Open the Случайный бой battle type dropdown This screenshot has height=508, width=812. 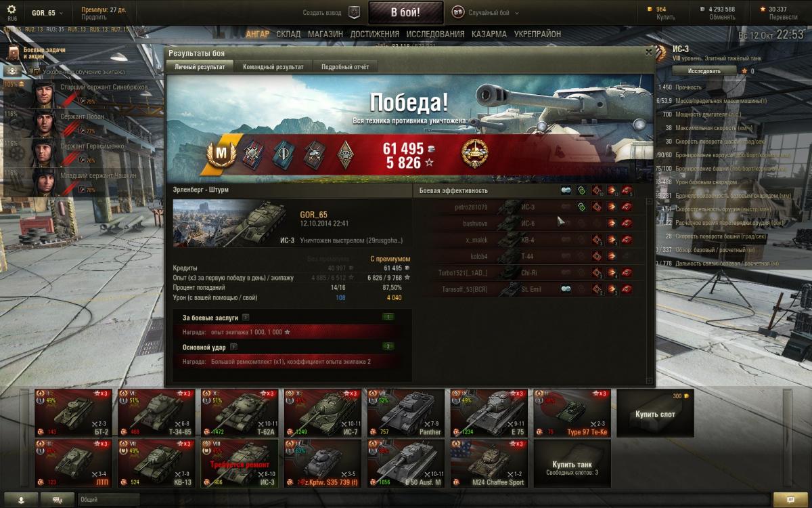pos(486,13)
